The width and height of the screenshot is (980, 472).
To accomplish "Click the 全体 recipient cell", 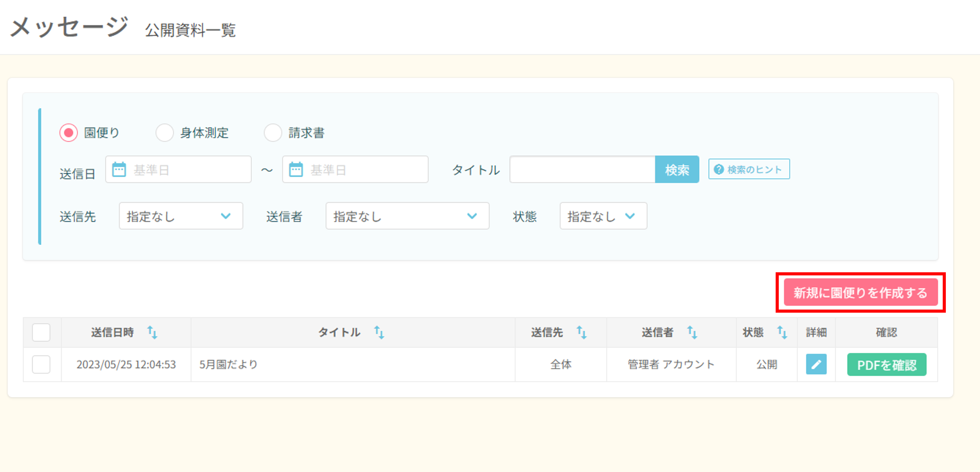I will [x=561, y=365].
